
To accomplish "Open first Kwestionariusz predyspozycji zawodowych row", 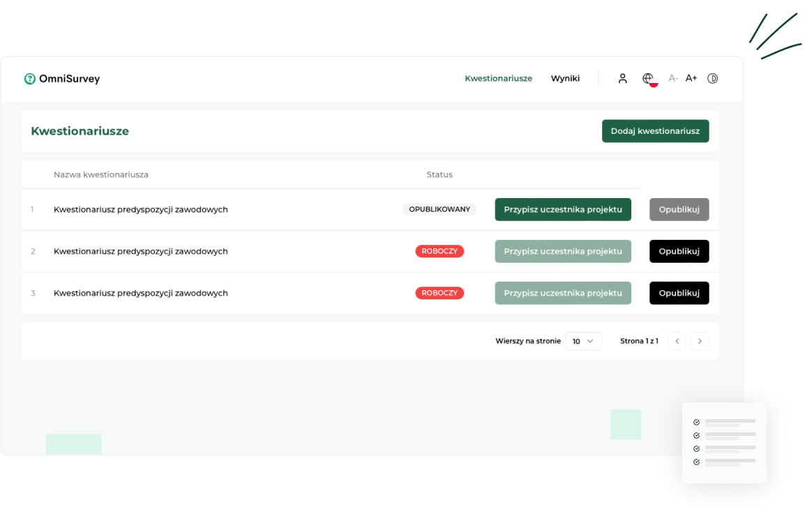I will point(140,209).
